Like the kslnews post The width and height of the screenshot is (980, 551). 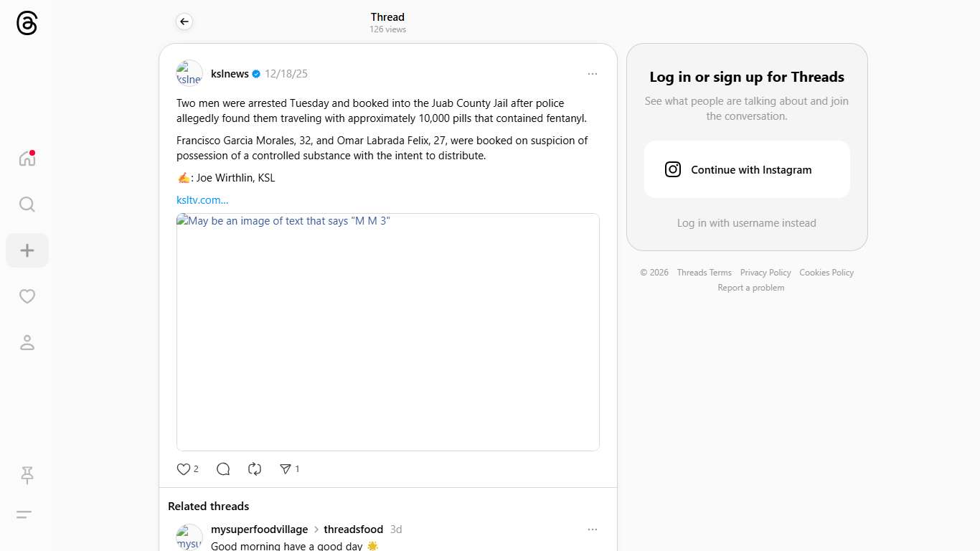tap(184, 469)
